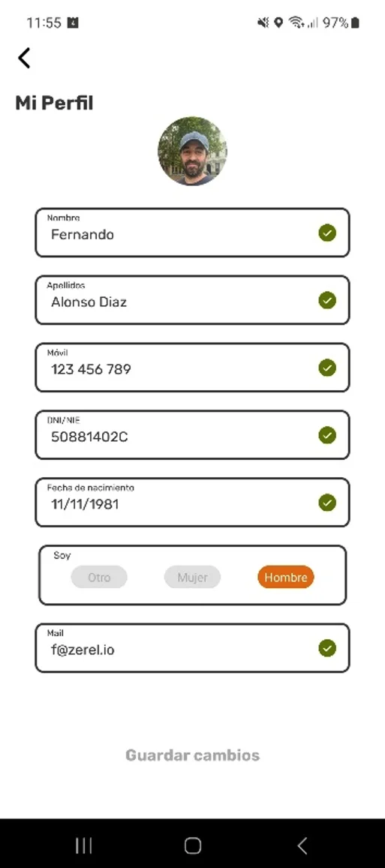The image size is (385, 868).
Task: Tap the back arrow above Mi Perfil
Action: coord(24,58)
